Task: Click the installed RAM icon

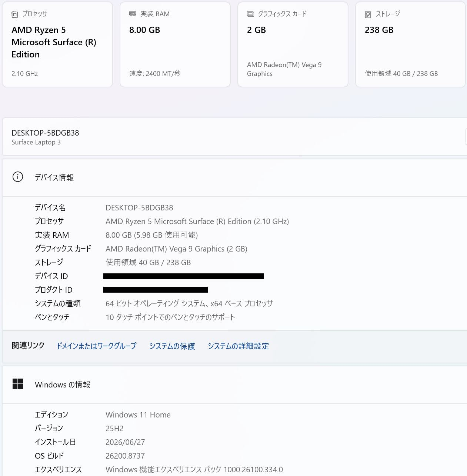Action: pyautogui.click(x=133, y=14)
